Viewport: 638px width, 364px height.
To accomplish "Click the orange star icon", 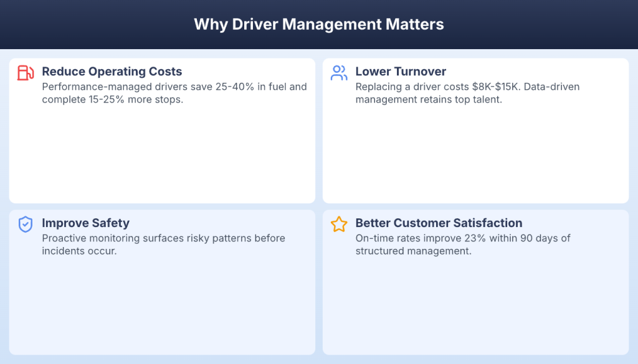I will (339, 224).
